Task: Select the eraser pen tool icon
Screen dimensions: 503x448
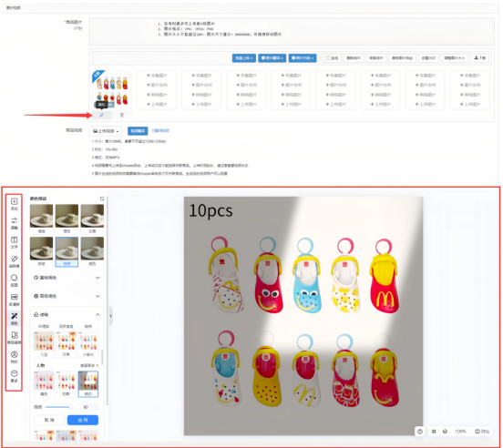Action: (14, 261)
